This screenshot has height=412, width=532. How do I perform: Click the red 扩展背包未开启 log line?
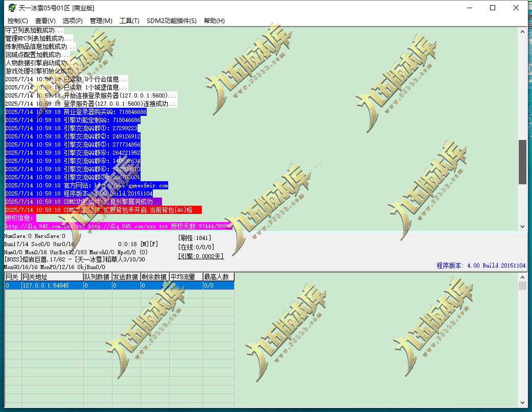tap(103, 210)
